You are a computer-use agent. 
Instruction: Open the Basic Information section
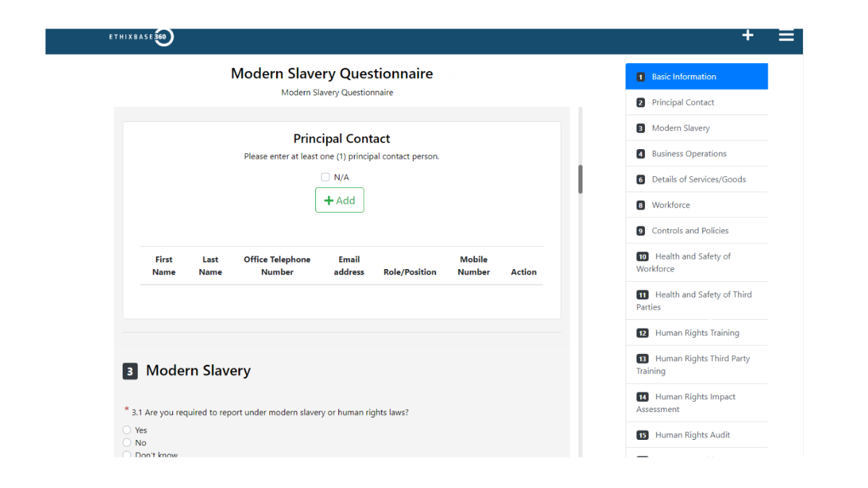(696, 76)
